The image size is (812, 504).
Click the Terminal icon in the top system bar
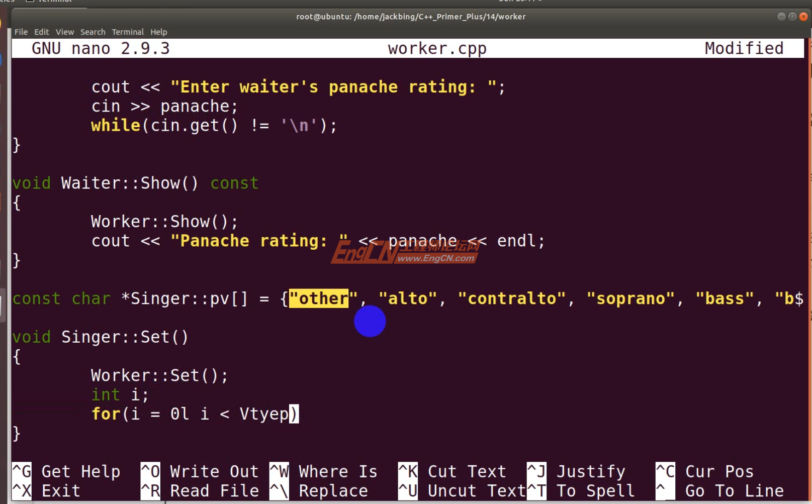tap(30, 2)
